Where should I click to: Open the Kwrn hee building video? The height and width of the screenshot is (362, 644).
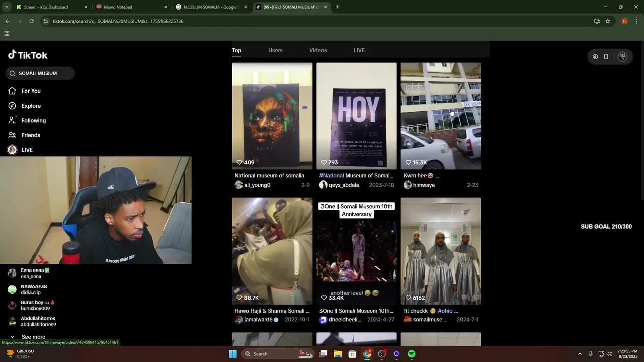441,116
